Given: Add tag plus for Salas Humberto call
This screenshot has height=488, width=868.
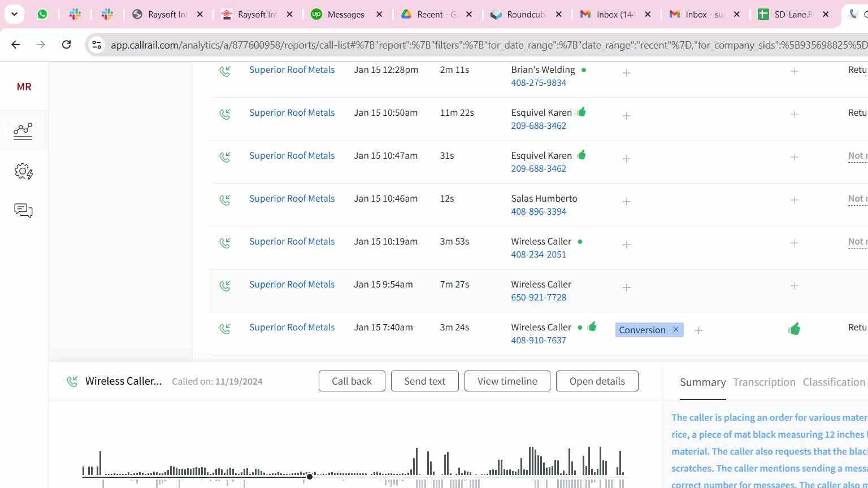Looking at the screenshot, I should 626,202.
